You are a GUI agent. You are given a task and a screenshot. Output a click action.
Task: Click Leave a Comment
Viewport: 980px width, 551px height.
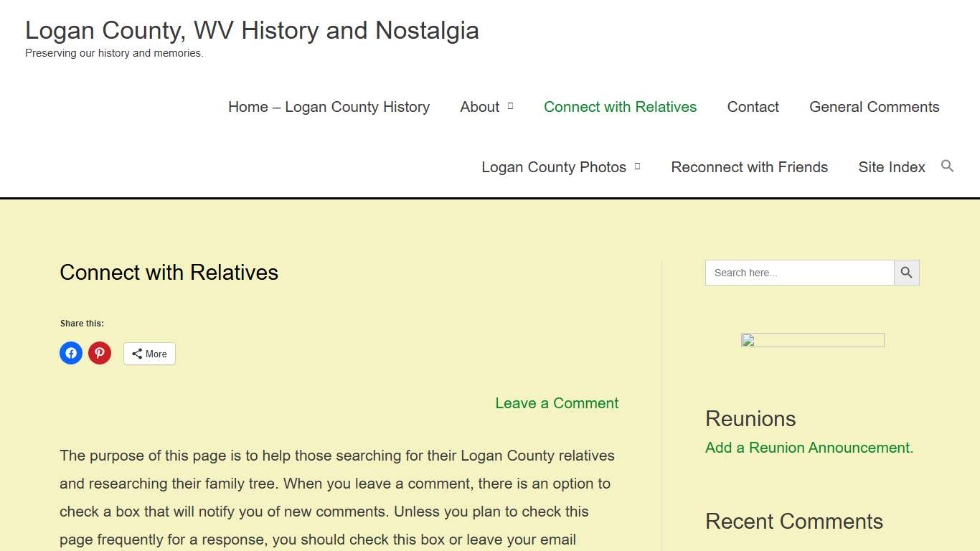click(x=557, y=403)
